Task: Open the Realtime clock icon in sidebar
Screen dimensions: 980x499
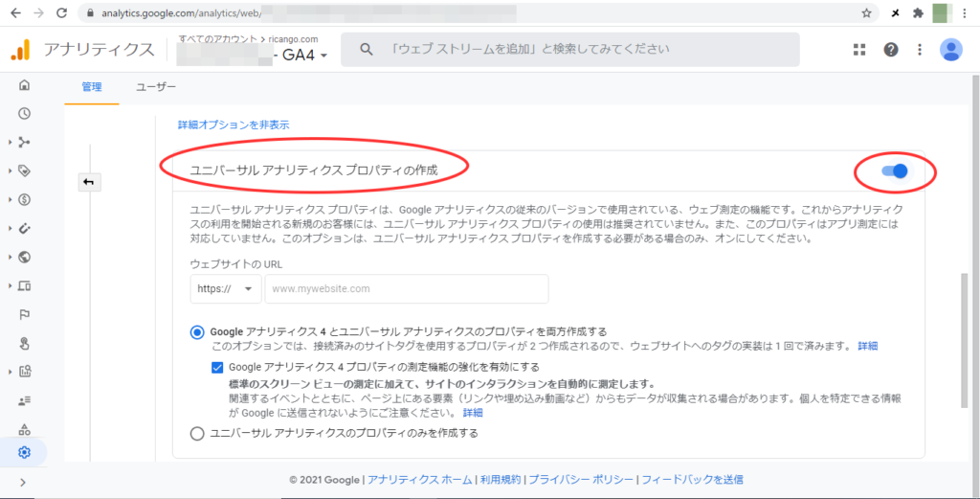Action: pos(24,113)
